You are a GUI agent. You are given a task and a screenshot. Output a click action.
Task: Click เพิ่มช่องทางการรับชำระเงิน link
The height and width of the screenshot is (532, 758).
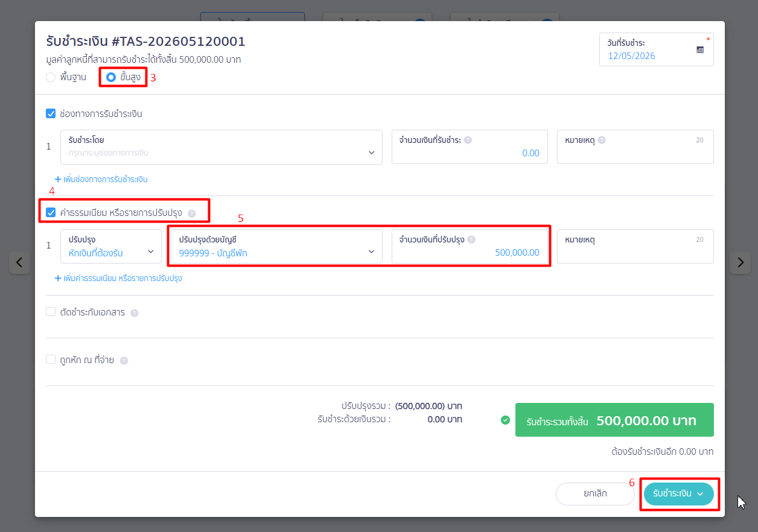click(x=101, y=179)
